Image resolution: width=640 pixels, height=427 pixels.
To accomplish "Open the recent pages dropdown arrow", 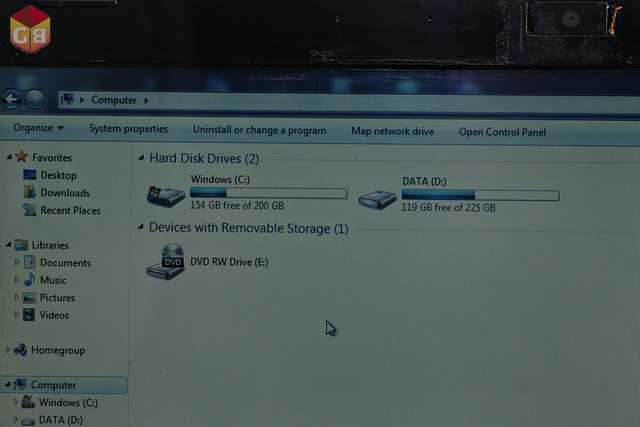I will pyautogui.click(x=51, y=100).
